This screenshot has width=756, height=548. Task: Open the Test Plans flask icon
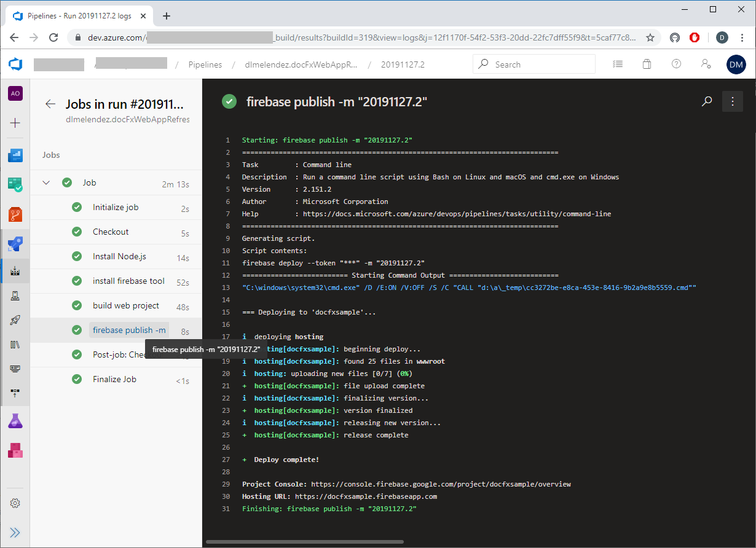[x=15, y=421]
